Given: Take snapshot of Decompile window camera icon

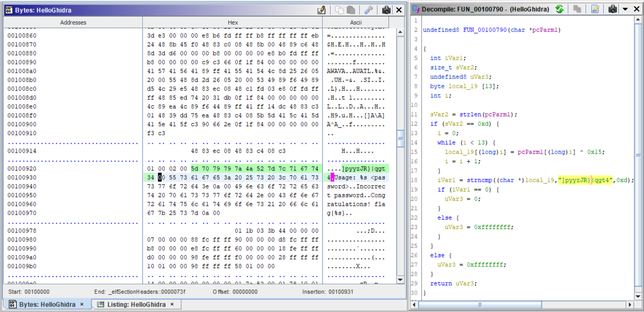Looking at the screenshot, I should [x=612, y=9].
